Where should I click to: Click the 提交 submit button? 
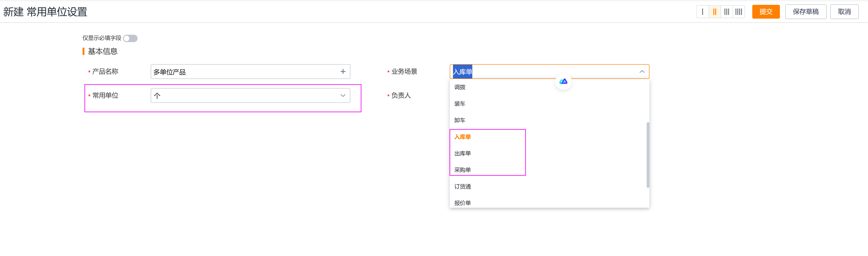(766, 12)
